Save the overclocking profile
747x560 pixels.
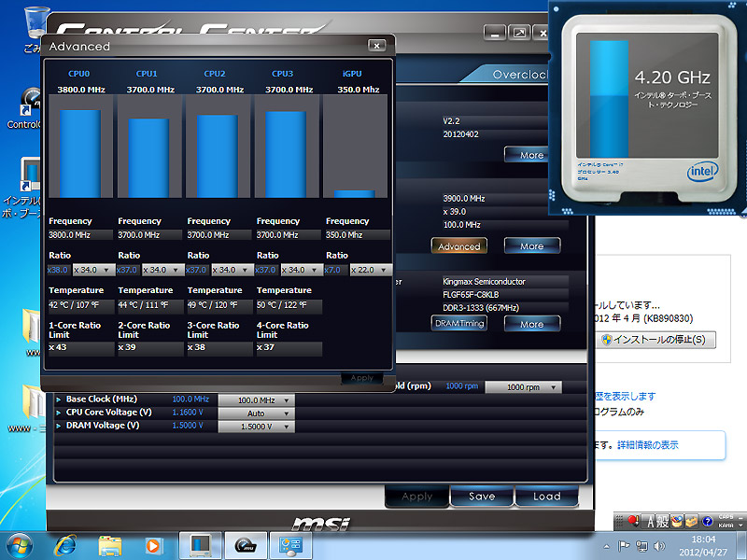pyautogui.click(x=482, y=497)
